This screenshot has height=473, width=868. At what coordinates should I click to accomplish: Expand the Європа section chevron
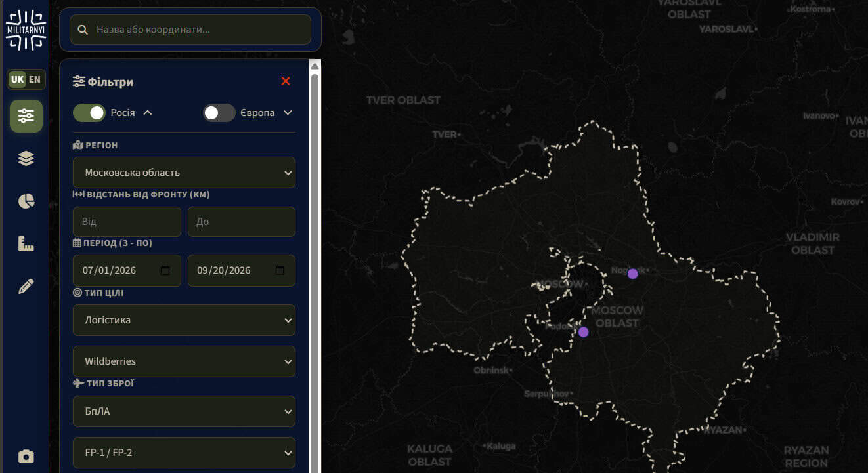(288, 113)
